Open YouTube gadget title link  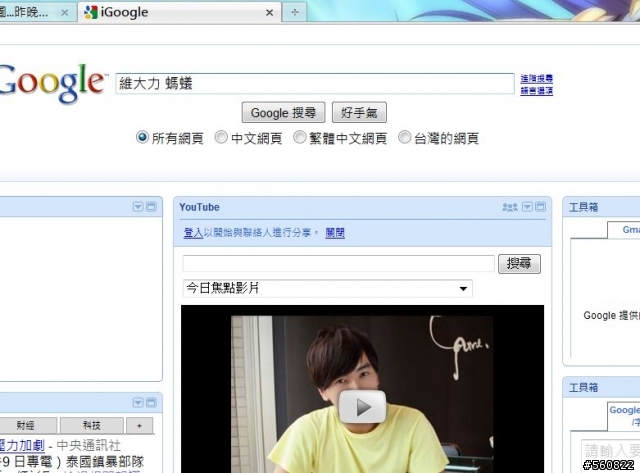click(x=199, y=207)
